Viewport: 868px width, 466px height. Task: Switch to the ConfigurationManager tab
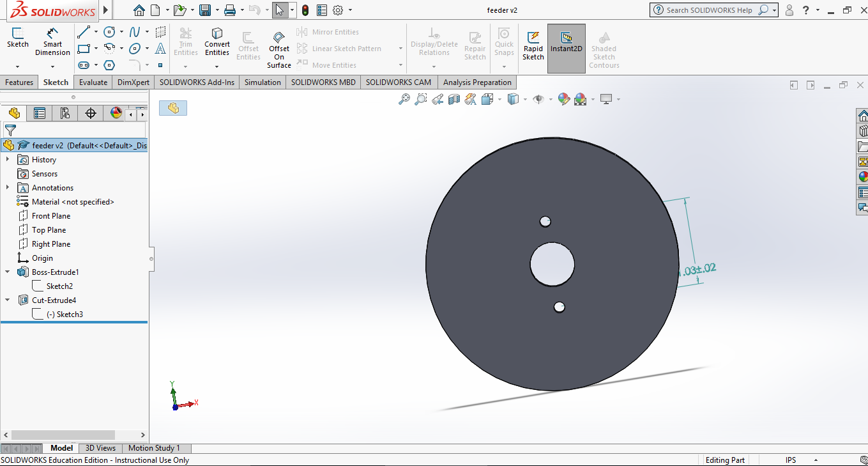point(65,113)
